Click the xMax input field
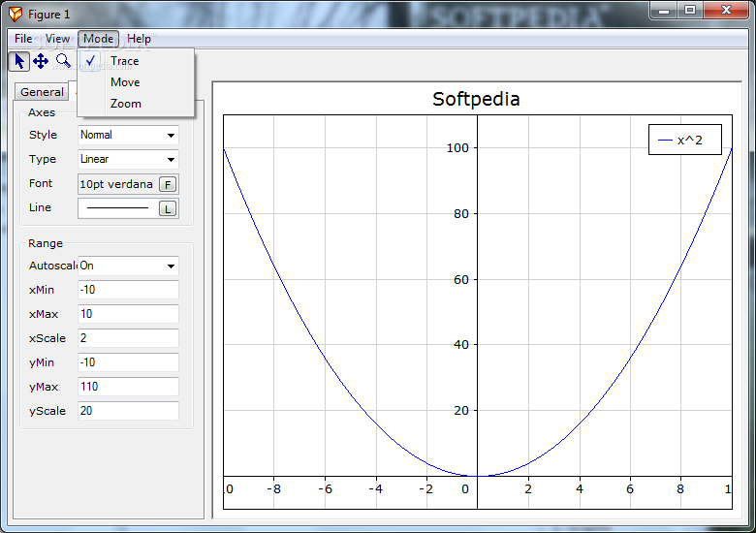Viewport: 756px width, 533px height. tap(128, 314)
